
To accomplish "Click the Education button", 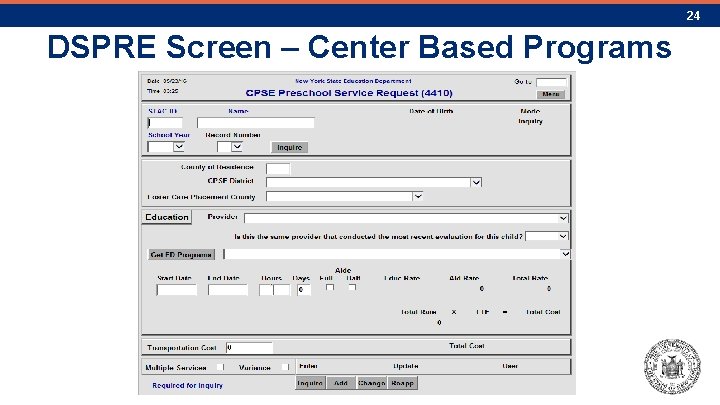I will [x=167, y=217].
